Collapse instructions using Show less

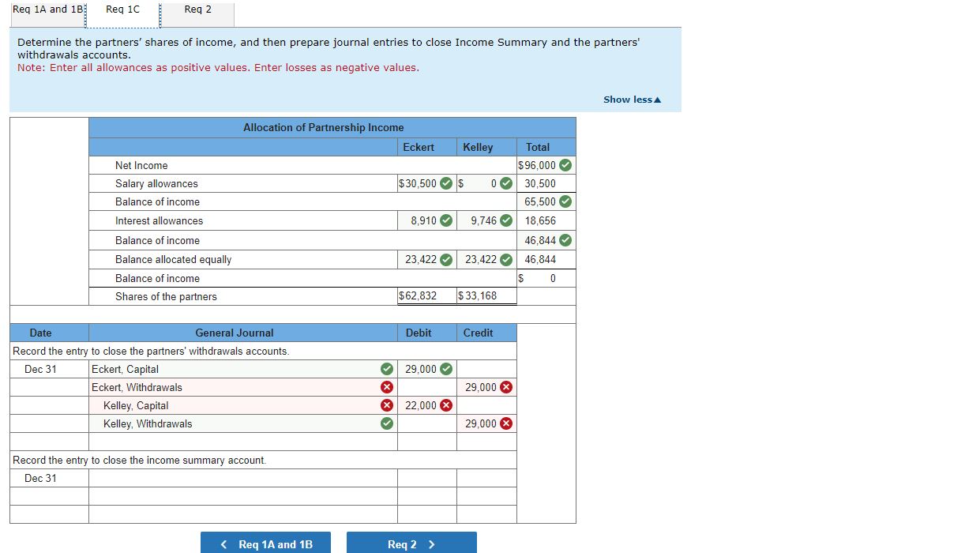(631, 100)
